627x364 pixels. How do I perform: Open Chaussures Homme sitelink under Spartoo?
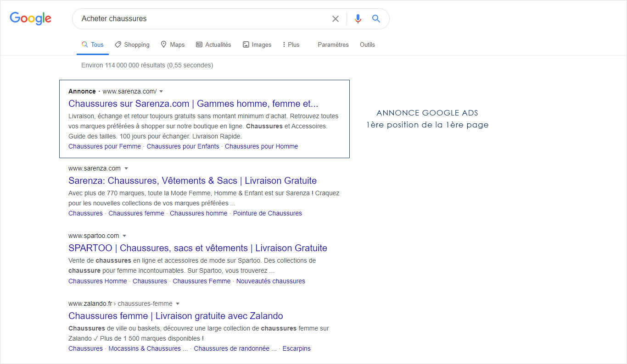(98, 281)
